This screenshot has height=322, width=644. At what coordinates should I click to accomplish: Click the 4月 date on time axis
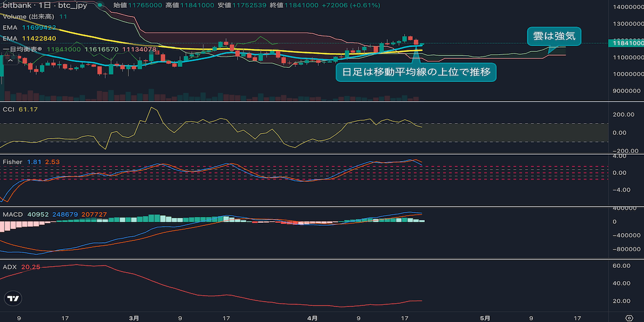[313, 318]
